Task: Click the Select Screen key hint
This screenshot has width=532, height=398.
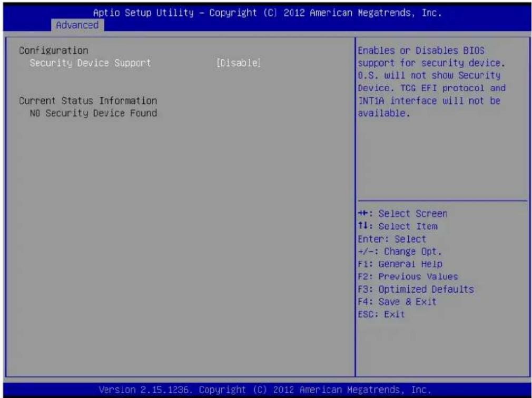Action: coord(402,214)
